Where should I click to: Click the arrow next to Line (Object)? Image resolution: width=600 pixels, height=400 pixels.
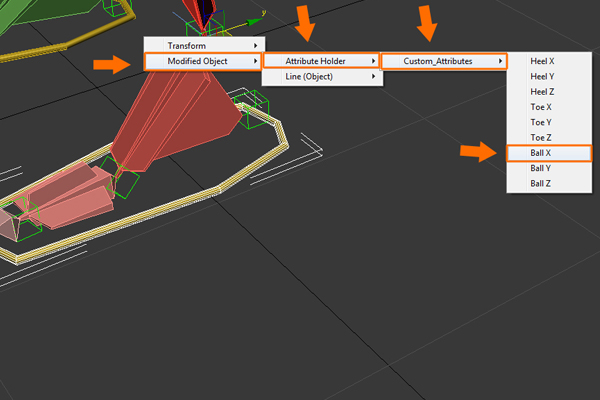click(x=373, y=77)
